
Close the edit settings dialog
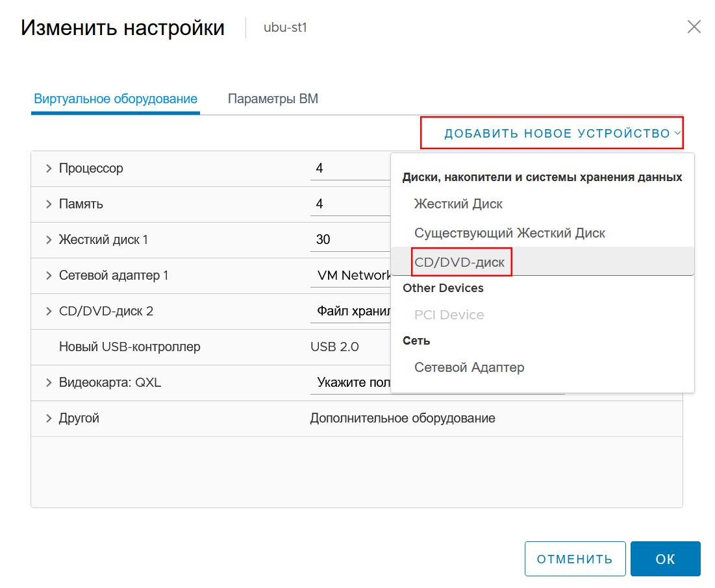pos(694,27)
